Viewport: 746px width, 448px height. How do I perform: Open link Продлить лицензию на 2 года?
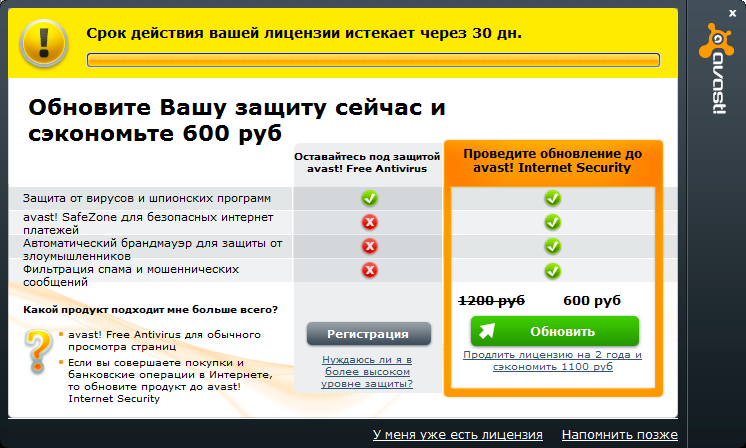(552, 360)
